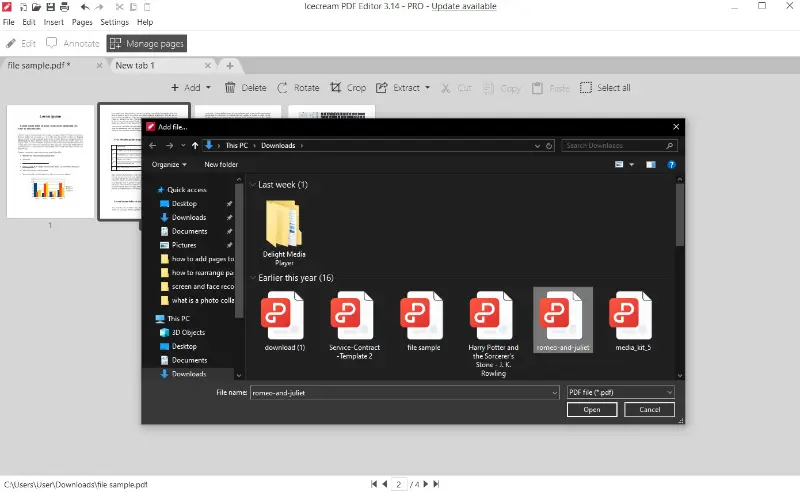
Task: Expand the Add pages dropdown arrow
Action: [x=208, y=88]
